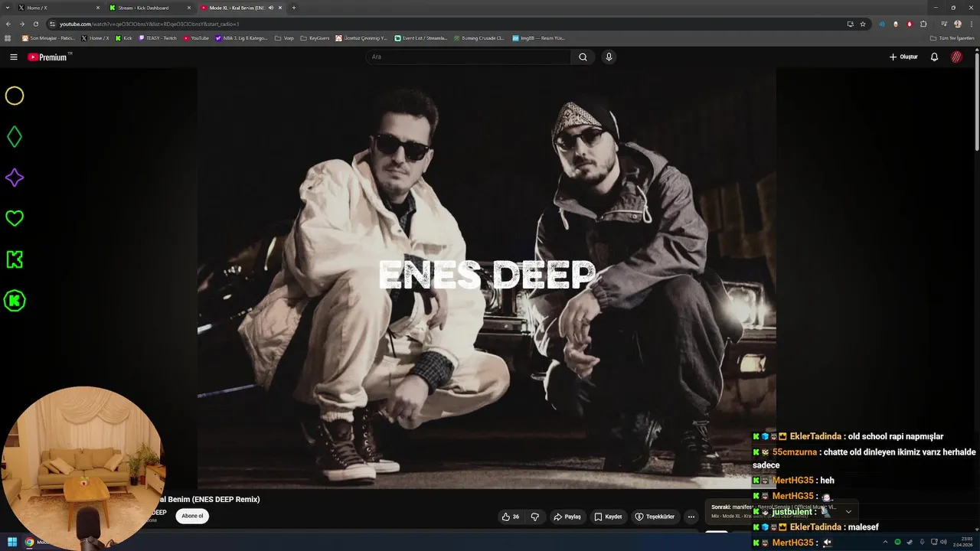
Task: Open NBA 3. Lig 8 Katego bookmark
Action: click(241, 37)
